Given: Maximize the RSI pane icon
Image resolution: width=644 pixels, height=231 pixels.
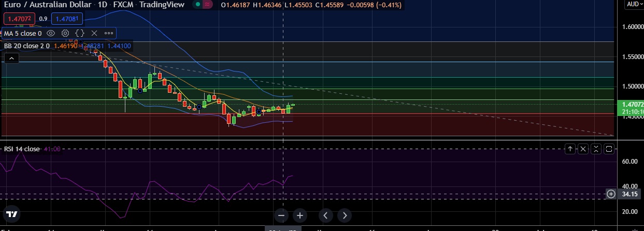Looking at the screenshot, I should 609,149.
